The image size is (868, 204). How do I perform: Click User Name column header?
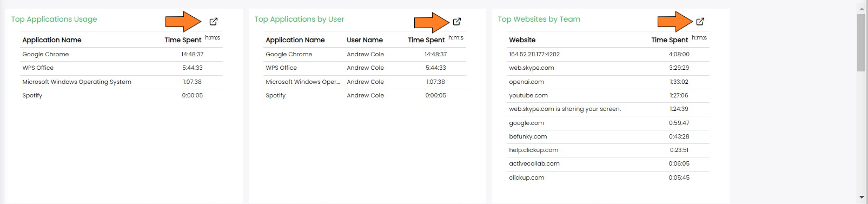pyautogui.click(x=365, y=40)
